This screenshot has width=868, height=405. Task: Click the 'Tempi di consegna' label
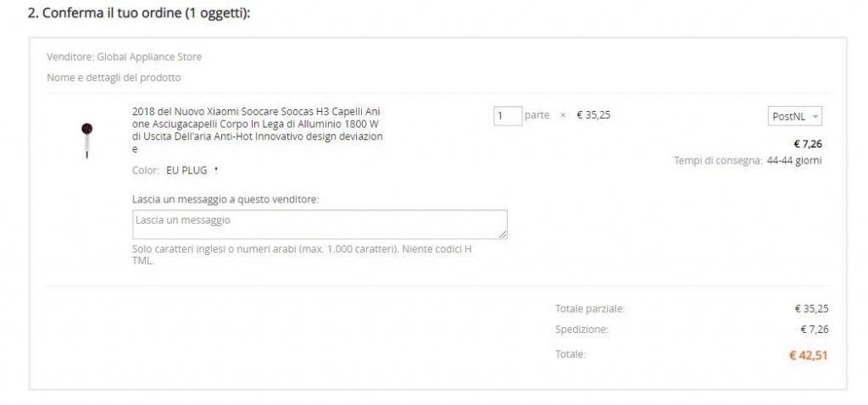[x=718, y=161]
